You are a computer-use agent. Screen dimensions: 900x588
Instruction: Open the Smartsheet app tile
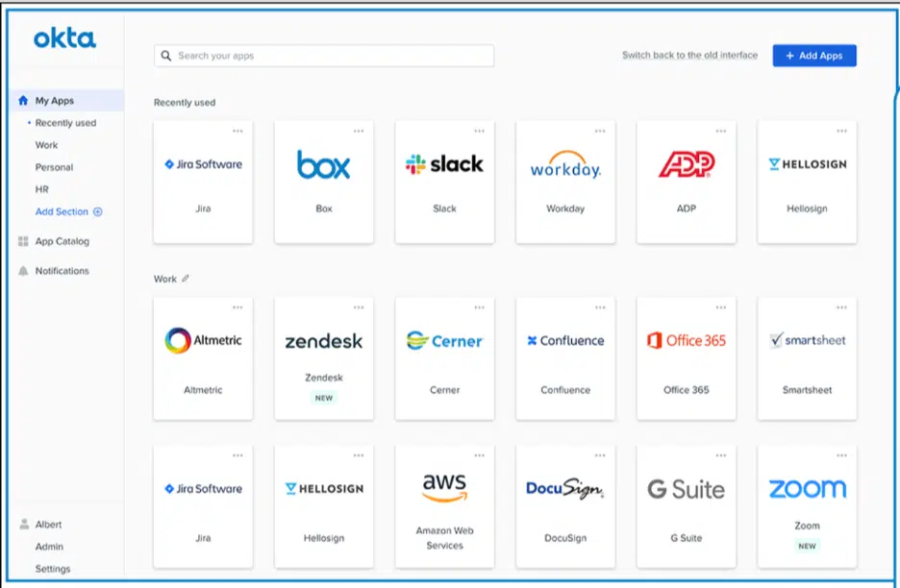click(x=807, y=358)
